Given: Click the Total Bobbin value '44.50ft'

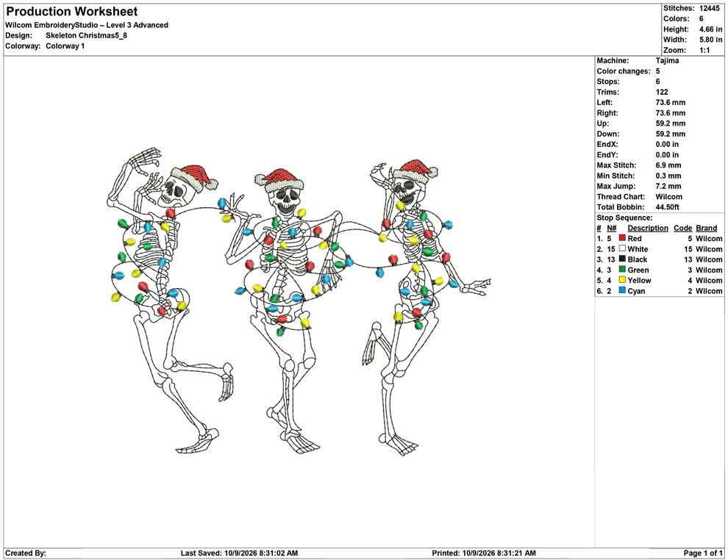Looking at the screenshot, I should [x=667, y=207].
